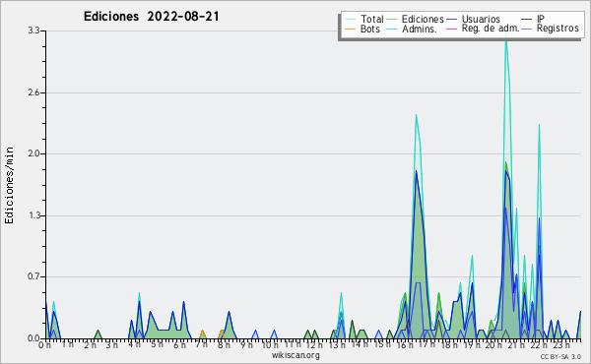Viewport: 591px width, 364px height.
Task: Click the '8 h' x-axis label
Action: click(225, 344)
